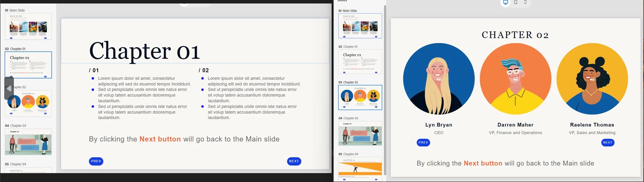Select the name text 'Raelene Thomas'

pos(592,125)
